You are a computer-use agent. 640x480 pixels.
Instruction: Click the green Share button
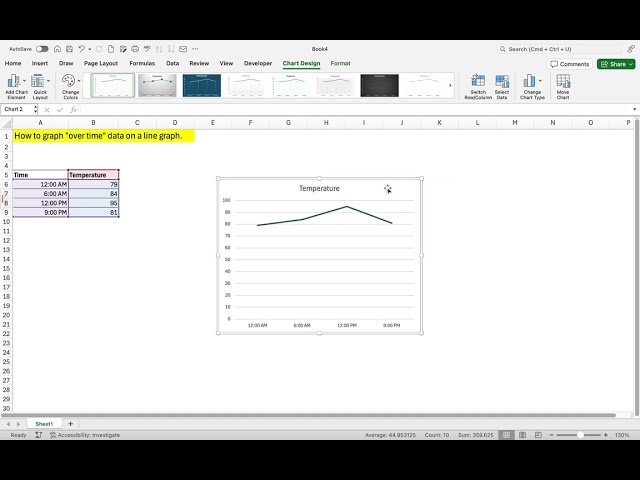pyautogui.click(x=616, y=64)
